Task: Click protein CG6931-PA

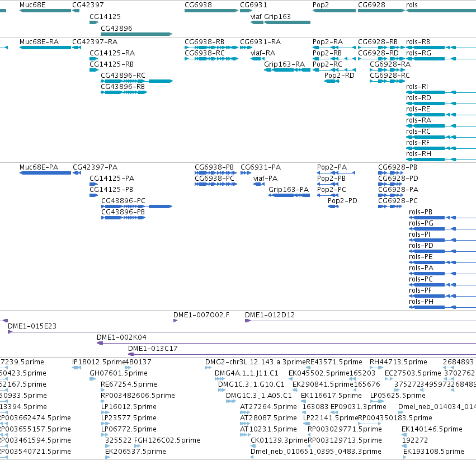Action: [261, 167]
